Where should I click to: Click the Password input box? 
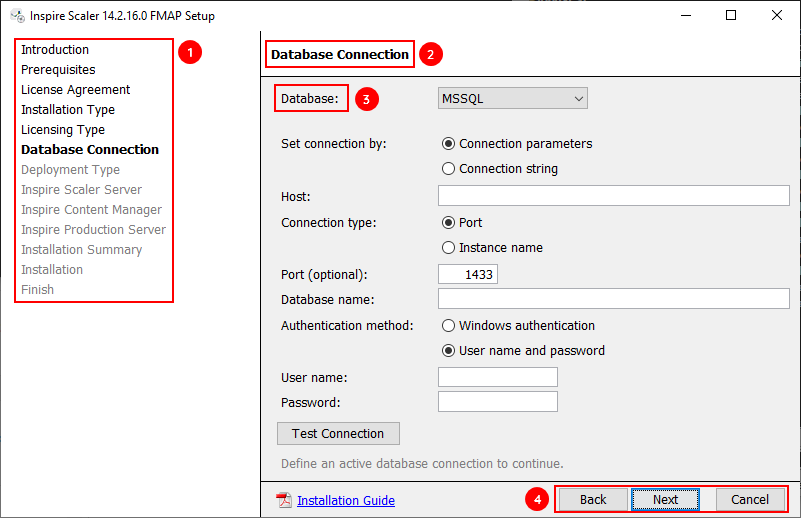pyautogui.click(x=498, y=402)
